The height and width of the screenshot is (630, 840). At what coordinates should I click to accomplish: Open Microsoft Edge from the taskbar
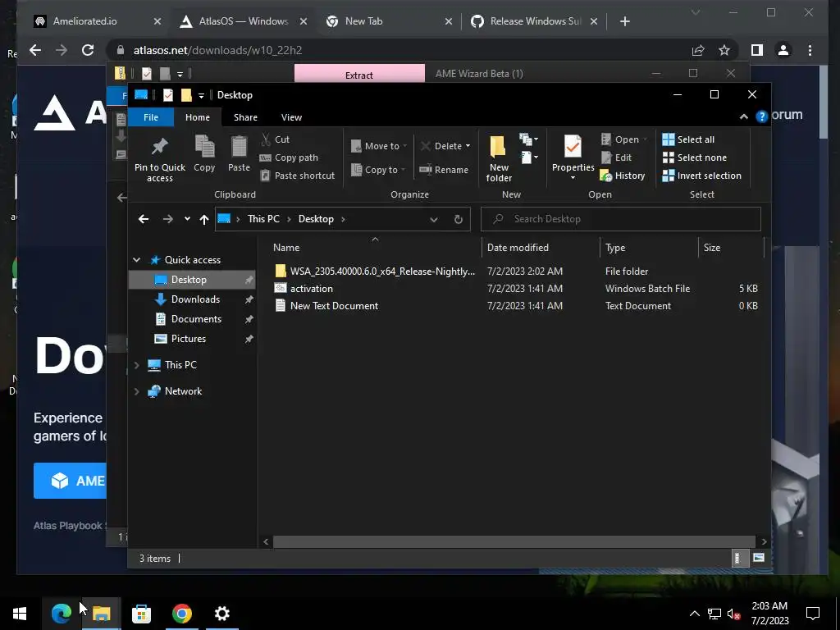click(61, 614)
